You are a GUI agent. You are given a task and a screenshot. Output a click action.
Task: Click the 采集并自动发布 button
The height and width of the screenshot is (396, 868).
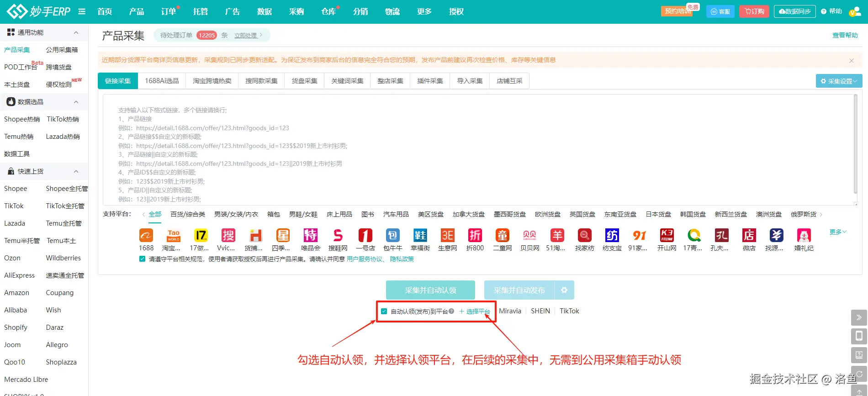(x=519, y=290)
